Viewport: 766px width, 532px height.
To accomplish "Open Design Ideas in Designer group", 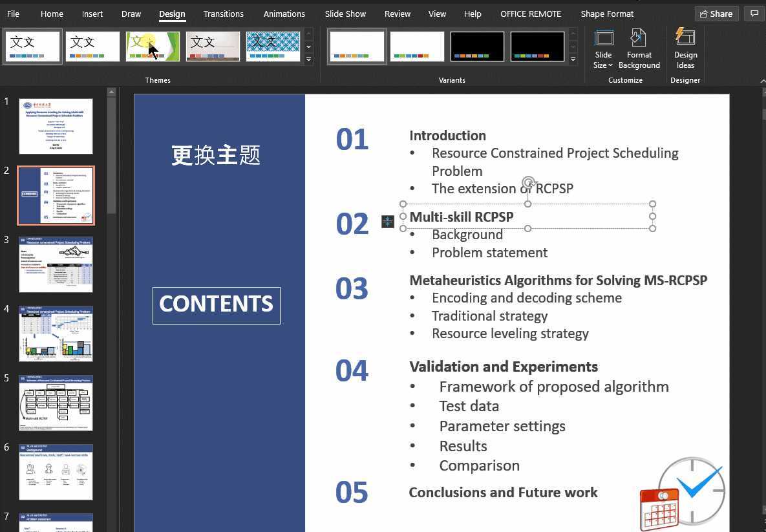I will coord(685,50).
